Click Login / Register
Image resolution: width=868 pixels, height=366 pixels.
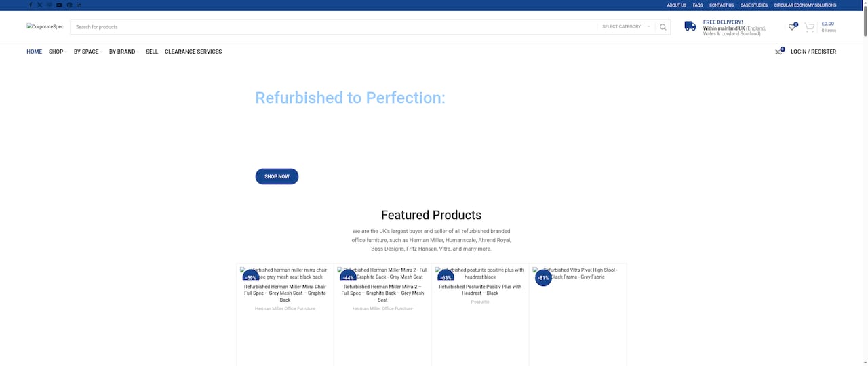point(813,52)
